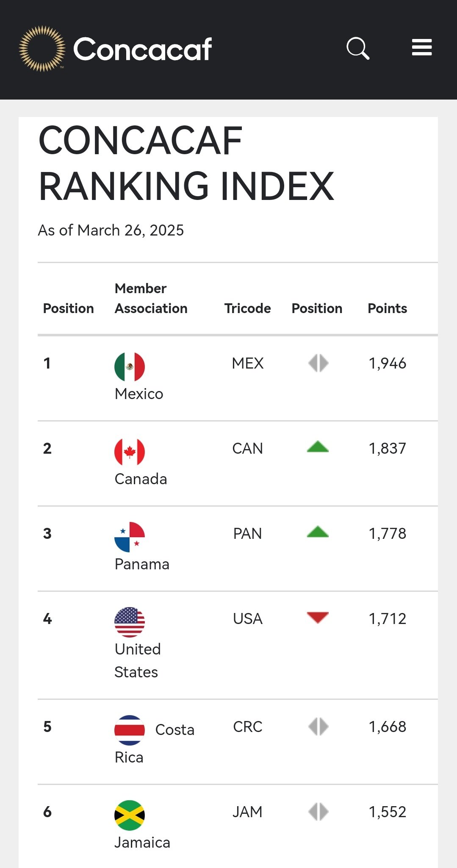Click the Costa Rica flag icon
Image resolution: width=457 pixels, height=868 pixels.
[x=130, y=730]
